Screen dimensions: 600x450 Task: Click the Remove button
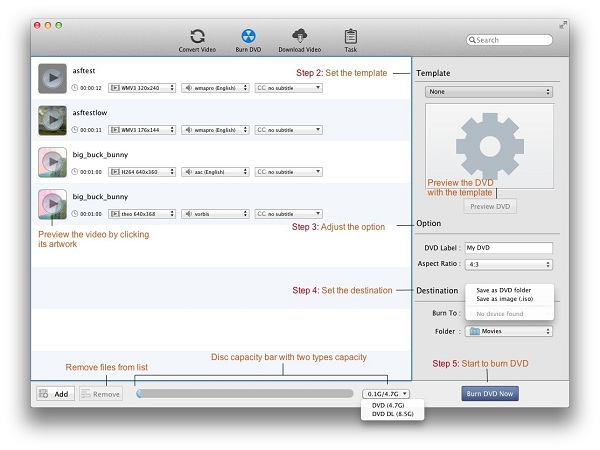pyautogui.click(x=101, y=394)
